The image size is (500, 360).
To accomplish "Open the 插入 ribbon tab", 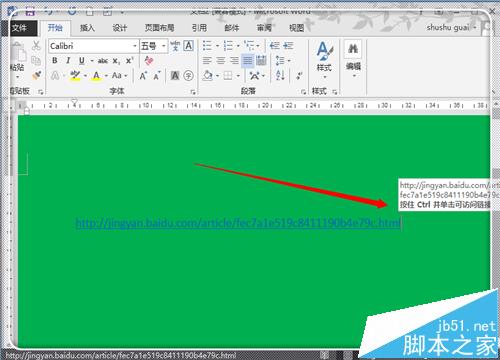I will click(87, 28).
